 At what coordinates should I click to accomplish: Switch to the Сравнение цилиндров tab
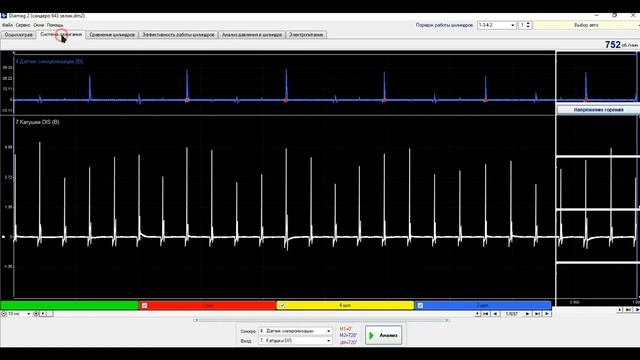(x=112, y=35)
